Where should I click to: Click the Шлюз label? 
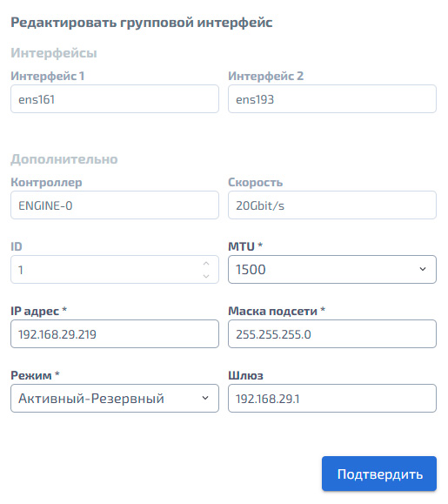click(x=245, y=375)
